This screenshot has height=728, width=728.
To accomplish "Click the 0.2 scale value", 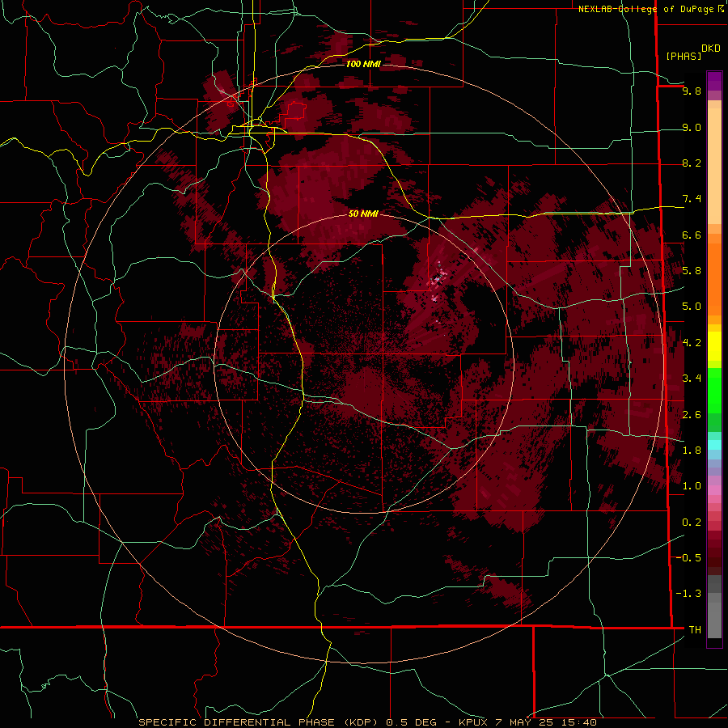I will 692,523.
